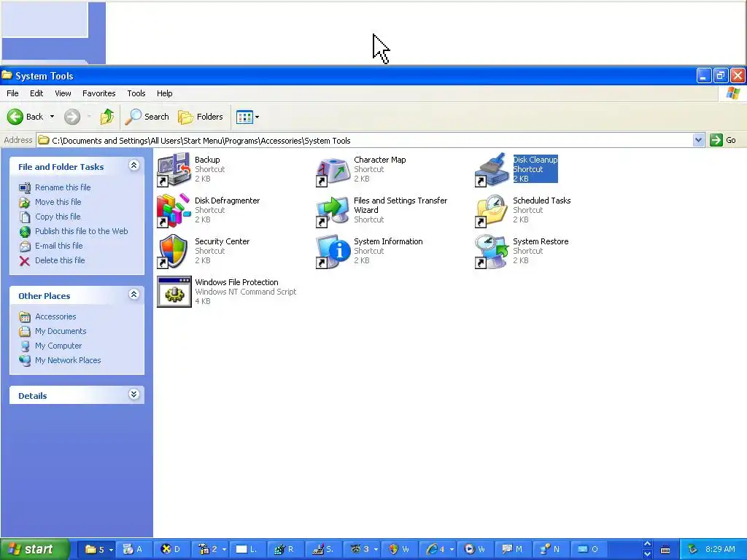Click the system tray clock

720,550
